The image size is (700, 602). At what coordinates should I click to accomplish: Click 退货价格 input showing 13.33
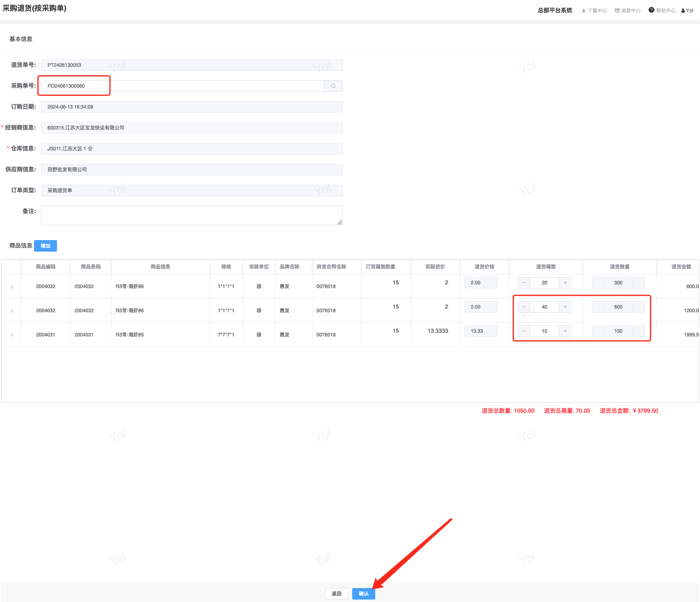click(481, 331)
